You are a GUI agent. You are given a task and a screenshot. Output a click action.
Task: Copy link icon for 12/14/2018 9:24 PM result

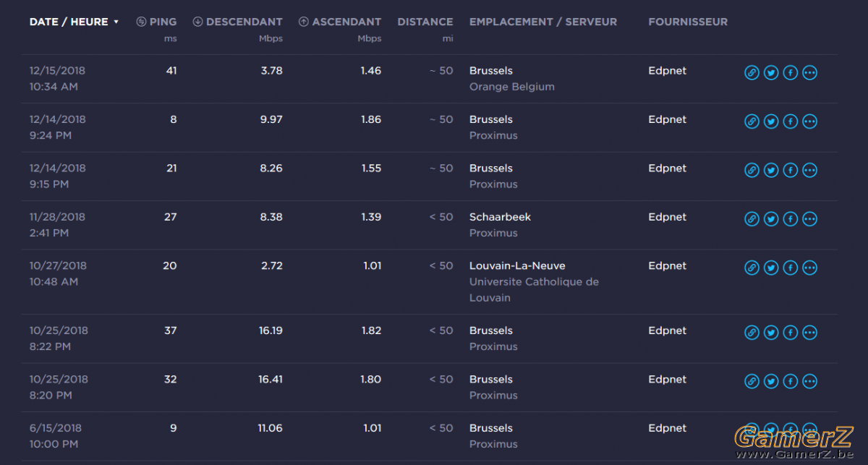(752, 121)
